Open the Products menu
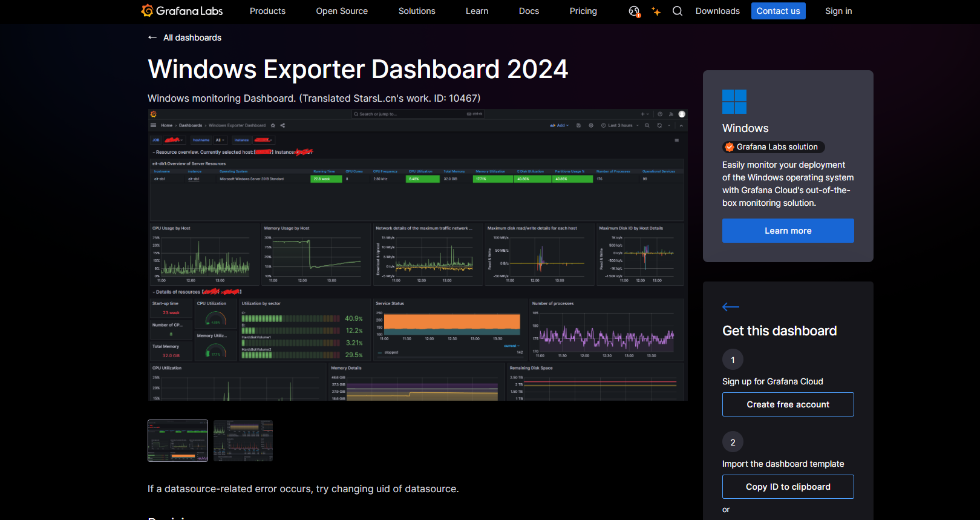Screen dimensions: 980x520 tap(267, 11)
